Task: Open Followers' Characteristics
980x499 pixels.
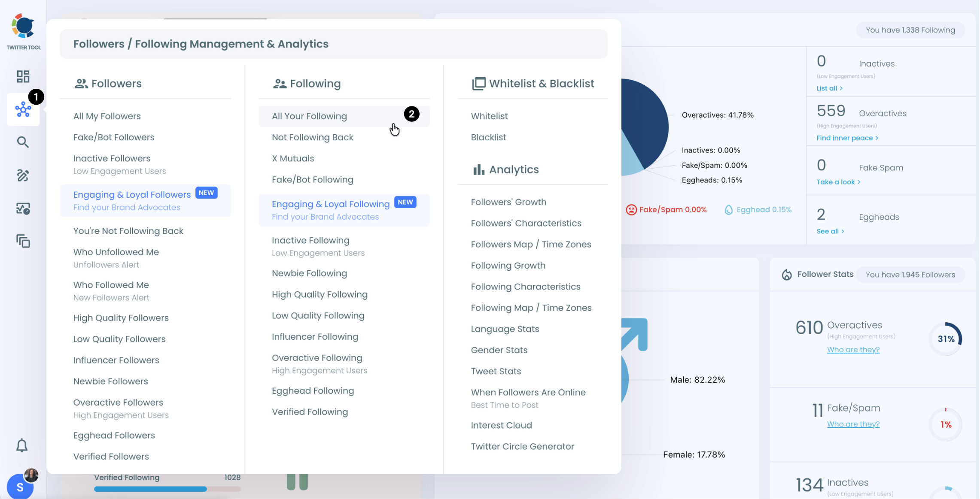Action: coord(526,223)
